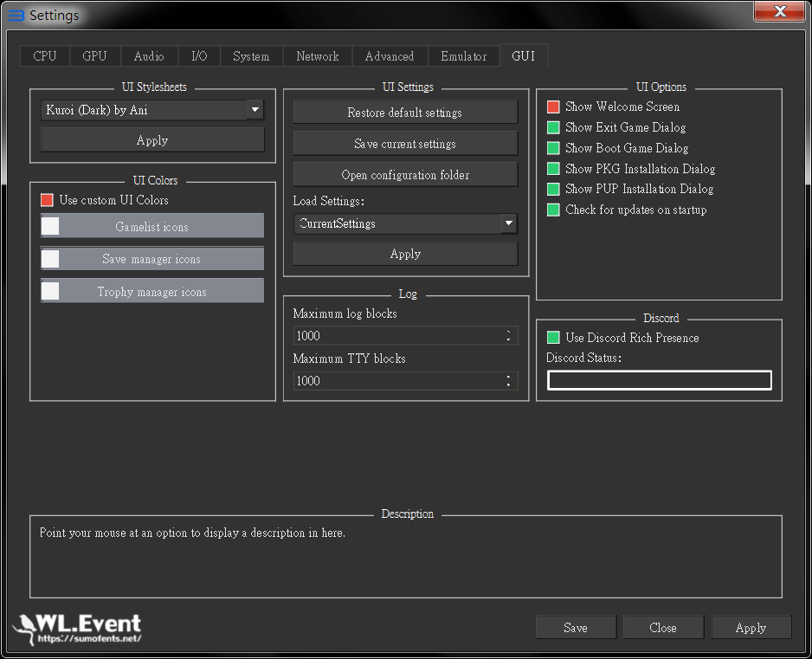Apply the loaded UI settings
This screenshot has width=812, height=659.
click(x=405, y=254)
